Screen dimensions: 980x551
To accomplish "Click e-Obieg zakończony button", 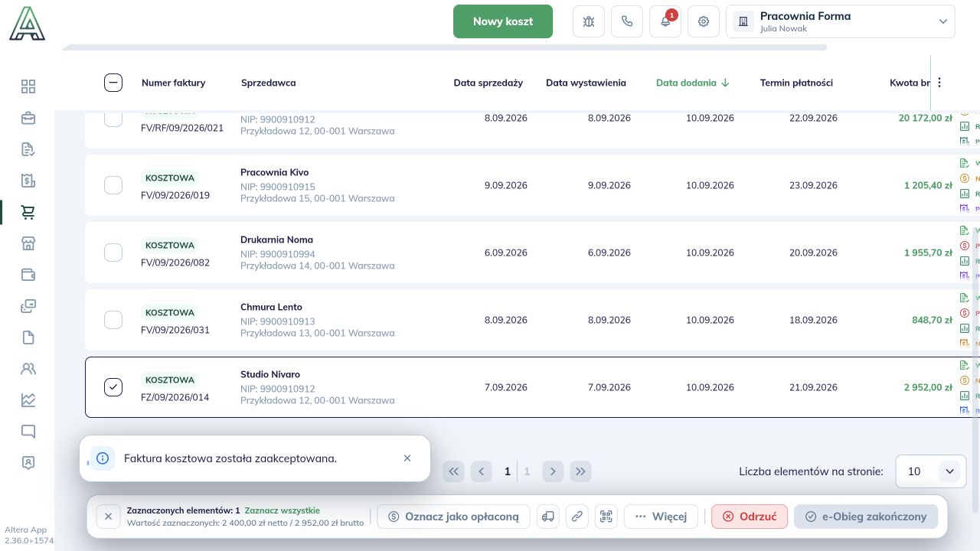I will [866, 517].
